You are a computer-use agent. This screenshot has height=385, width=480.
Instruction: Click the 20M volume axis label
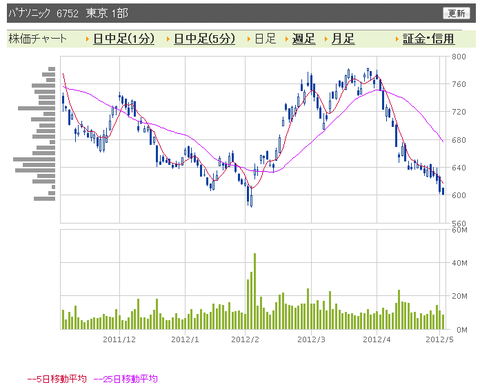coord(460,296)
